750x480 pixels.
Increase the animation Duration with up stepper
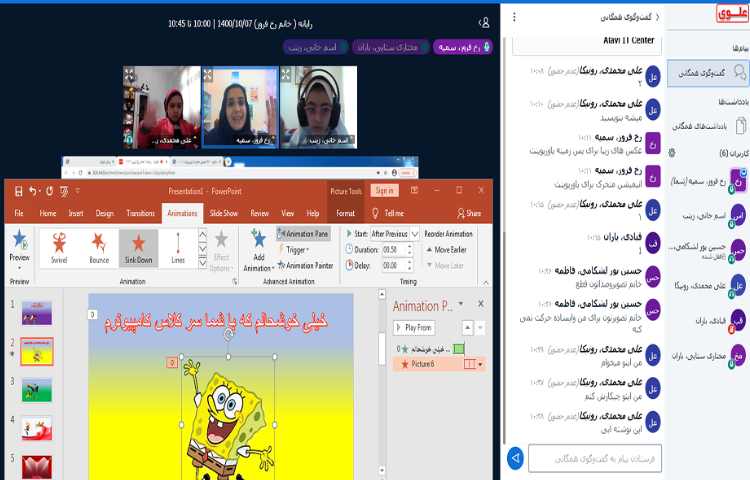coord(409,247)
